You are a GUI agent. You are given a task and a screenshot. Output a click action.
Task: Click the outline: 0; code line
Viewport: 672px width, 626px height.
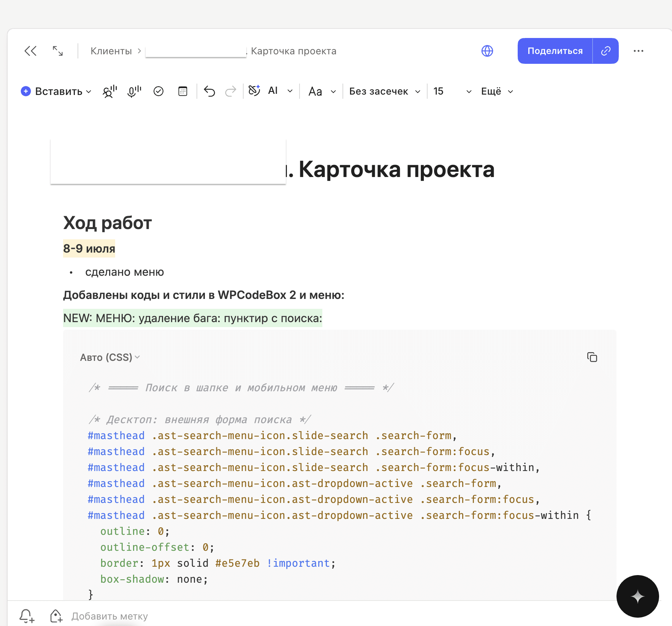tap(135, 531)
